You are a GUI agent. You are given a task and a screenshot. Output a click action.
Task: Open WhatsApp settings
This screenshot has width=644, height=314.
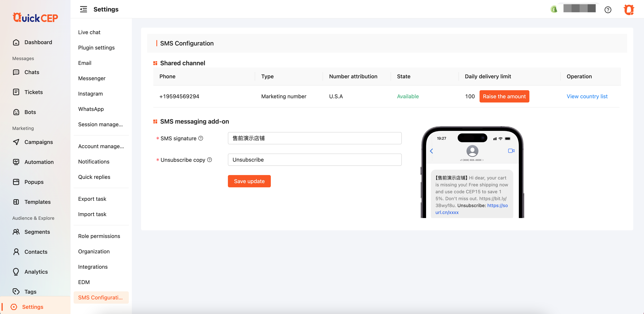tap(91, 109)
